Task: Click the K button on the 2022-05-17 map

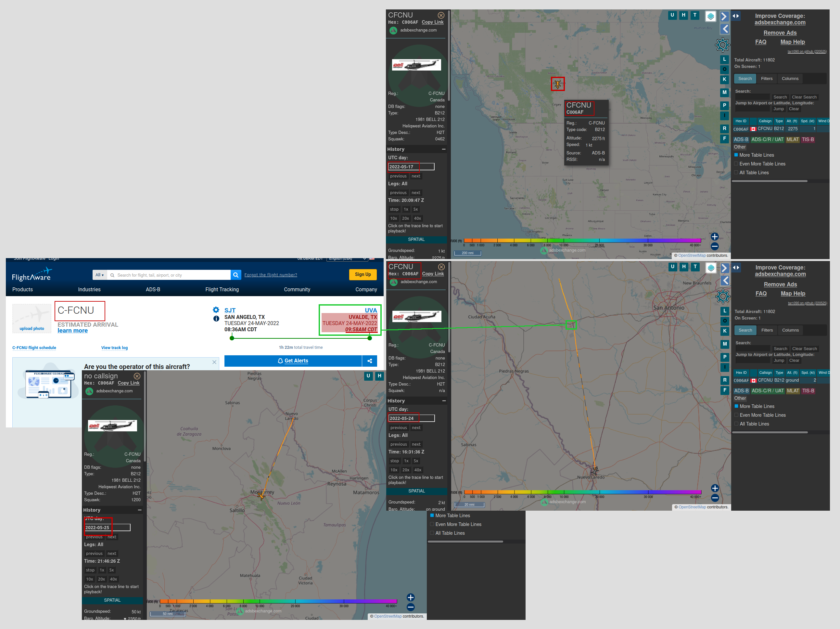Action: (725, 79)
